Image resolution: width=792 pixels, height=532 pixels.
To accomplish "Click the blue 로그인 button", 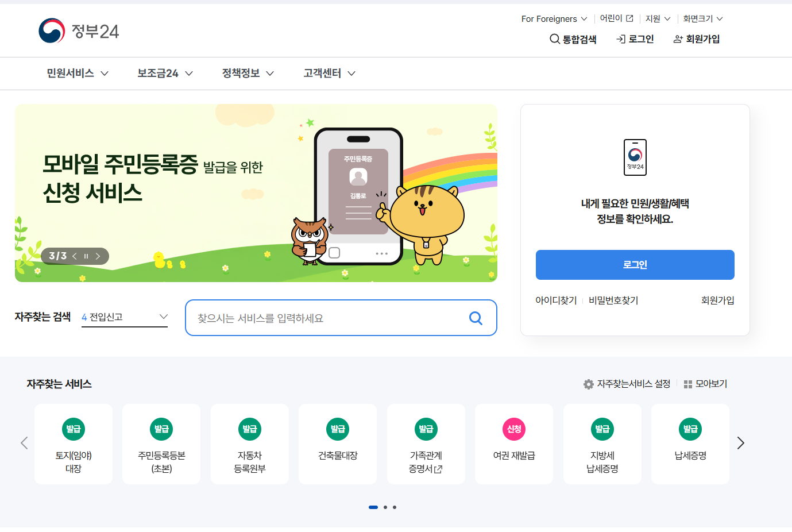I will point(635,265).
